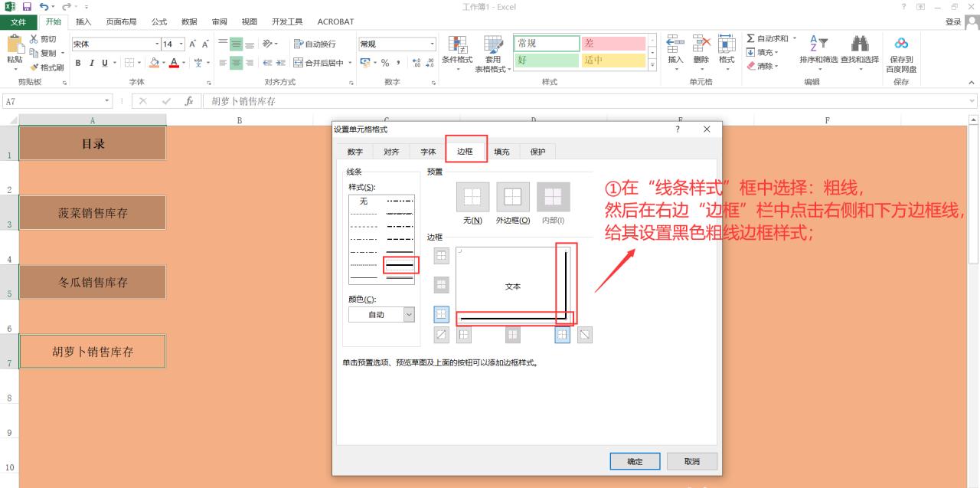Open the 插入 ribbon tab

point(83,21)
